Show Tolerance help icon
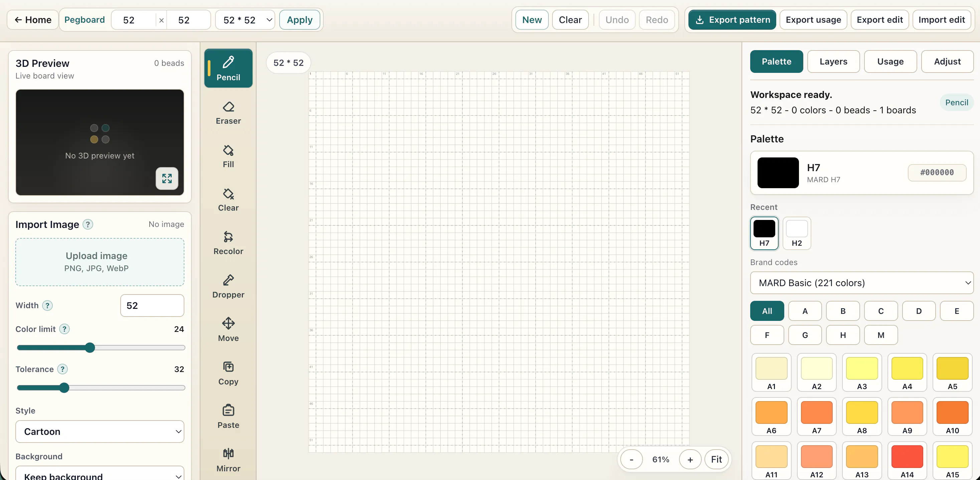 62,369
